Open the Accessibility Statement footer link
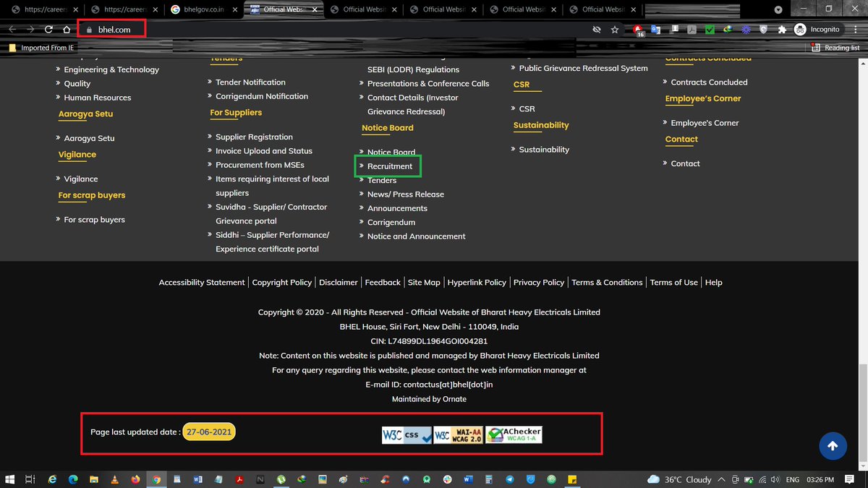Image resolution: width=868 pixels, height=488 pixels. (x=202, y=283)
